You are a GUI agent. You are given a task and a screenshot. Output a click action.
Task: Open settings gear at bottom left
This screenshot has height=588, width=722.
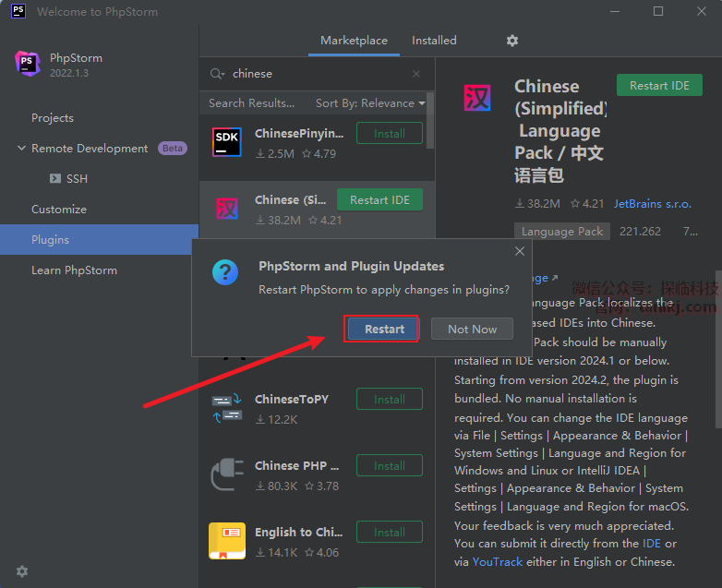click(x=22, y=571)
